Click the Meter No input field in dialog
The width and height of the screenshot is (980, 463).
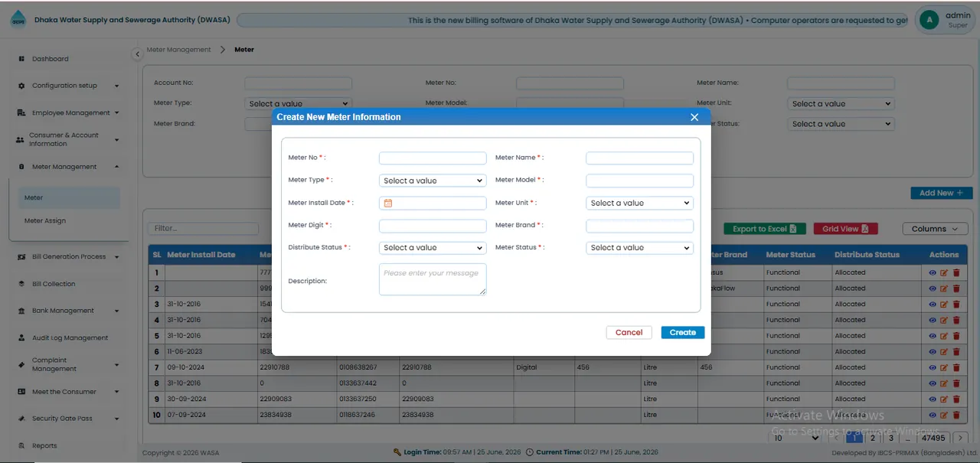tap(433, 158)
